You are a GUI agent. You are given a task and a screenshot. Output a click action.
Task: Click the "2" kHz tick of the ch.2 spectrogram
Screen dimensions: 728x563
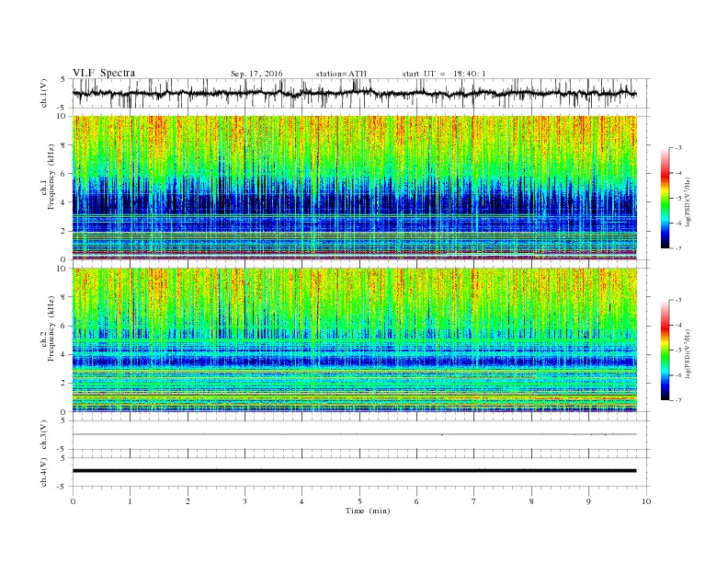pyautogui.click(x=64, y=384)
